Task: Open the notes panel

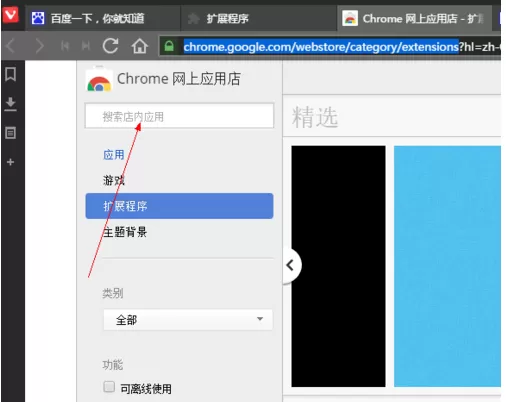Action: (10, 133)
